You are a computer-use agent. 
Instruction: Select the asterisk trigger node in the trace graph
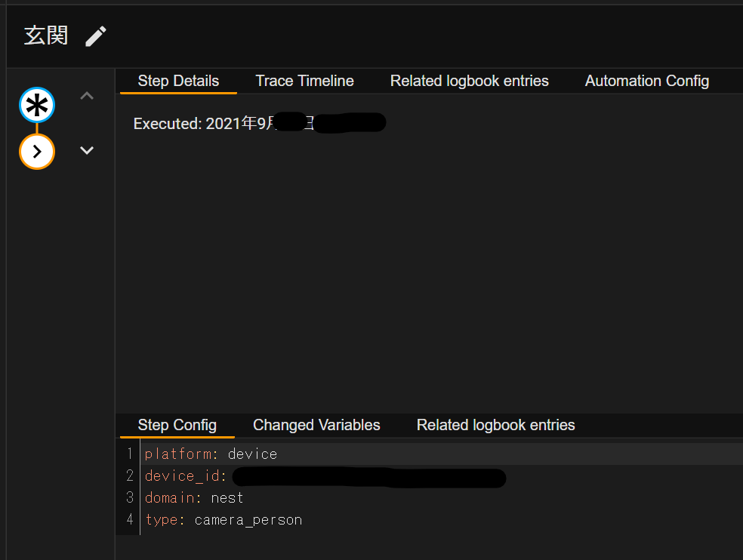pyautogui.click(x=37, y=105)
